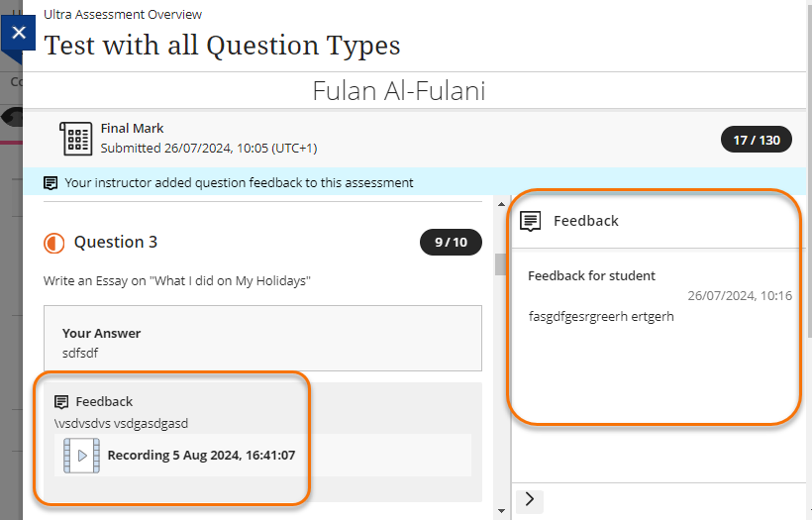Click the Test with all Question Types title
This screenshot has width=812, height=520.
[x=222, y=45]
